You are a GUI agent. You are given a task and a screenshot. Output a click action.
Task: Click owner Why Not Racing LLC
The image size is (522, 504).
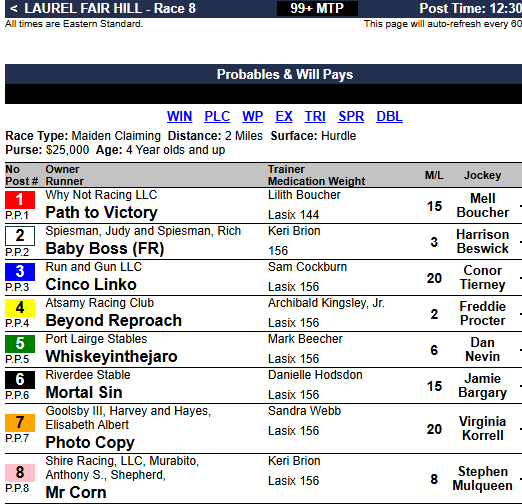(101, 195)
